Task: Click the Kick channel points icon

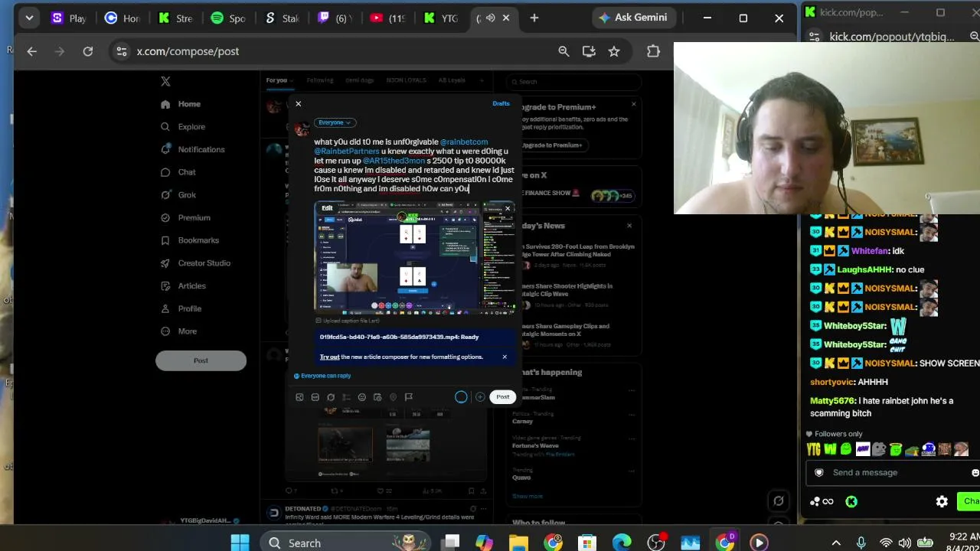Action: (x=822, y=502)
